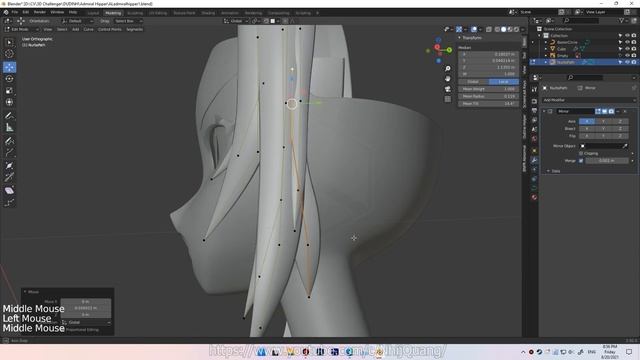The width and height of the screenshot is (640, 360).
Task: Toggle X-ray display in viewport header
Action: 489,29
